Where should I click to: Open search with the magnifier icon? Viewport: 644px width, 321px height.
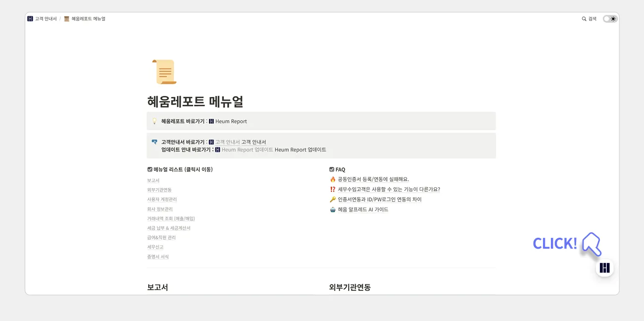click(x=584, y=19)
